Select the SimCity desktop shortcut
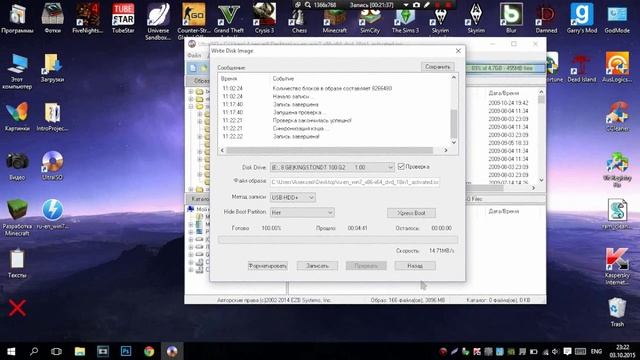The image size is (640, 360). 370,21
